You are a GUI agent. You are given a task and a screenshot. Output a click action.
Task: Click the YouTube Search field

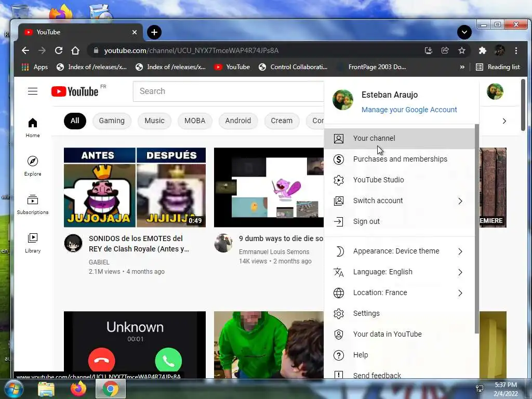[229, 91]
